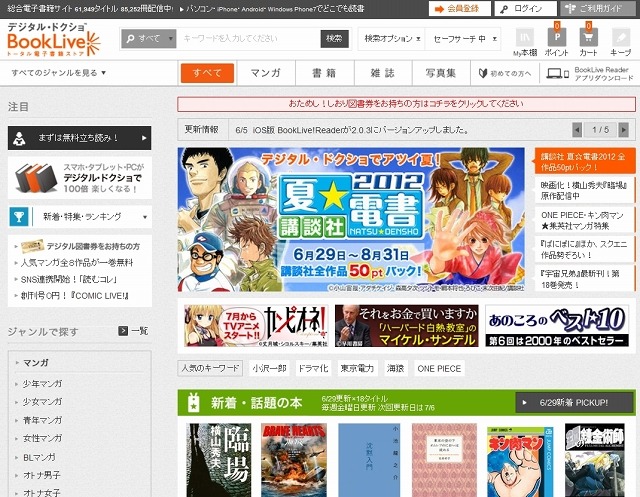This screenshot has height=497, width=640.
Task: Expand 検索オプション dropdown
Action: tap(391, 39)
